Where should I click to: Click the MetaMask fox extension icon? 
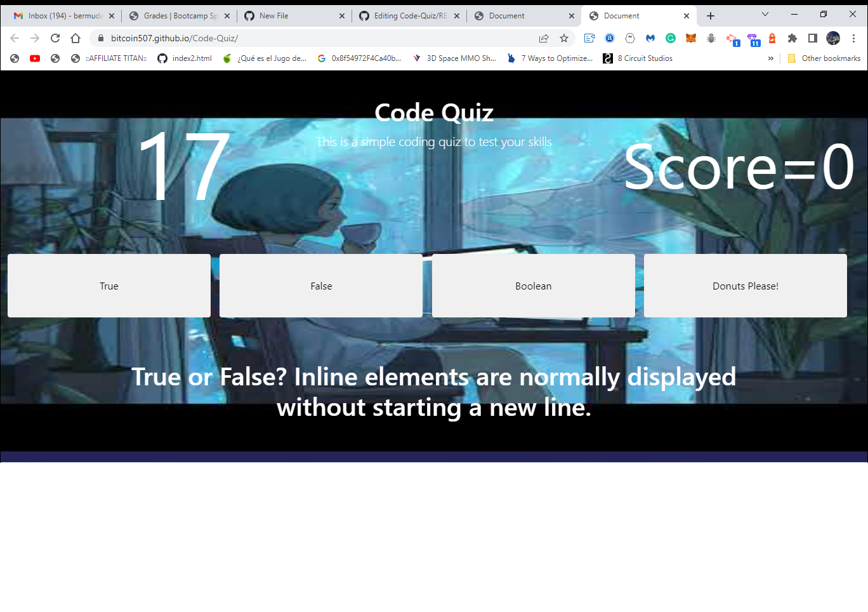coord(691,38)
